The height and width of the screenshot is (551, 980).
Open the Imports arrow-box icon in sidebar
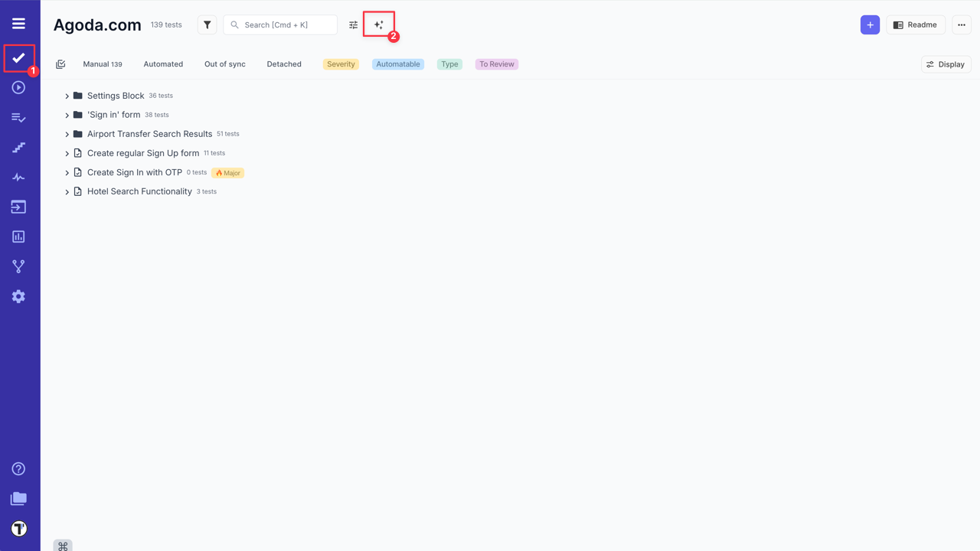(18, 207)
